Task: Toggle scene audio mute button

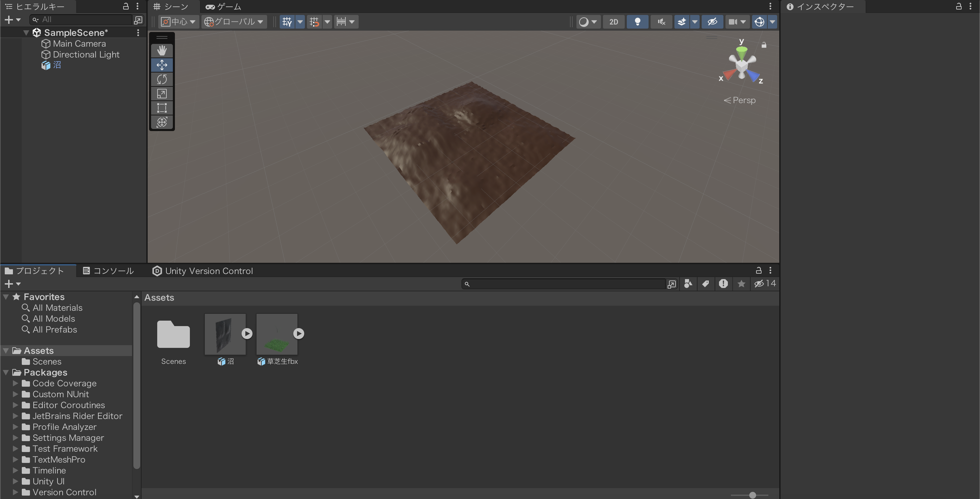Action: [661, 22]
